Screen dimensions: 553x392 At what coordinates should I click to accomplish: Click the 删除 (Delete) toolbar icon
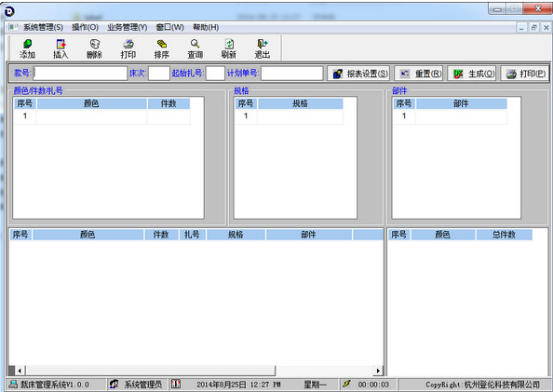point(95,48)
